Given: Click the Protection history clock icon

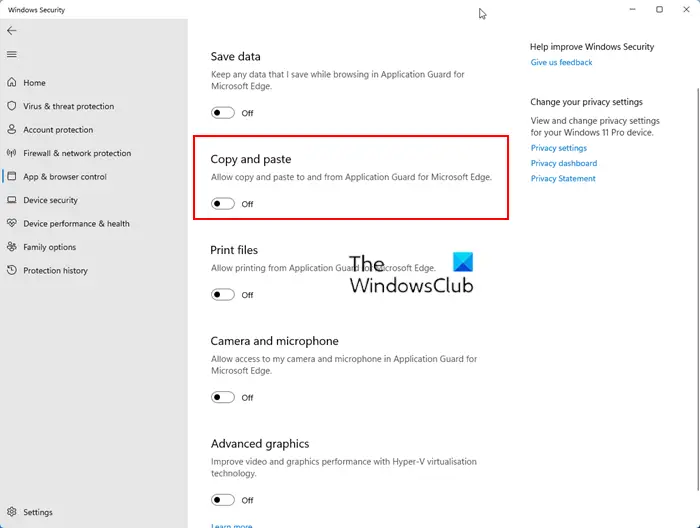Looking at the screenshot, I should (12, 270).
